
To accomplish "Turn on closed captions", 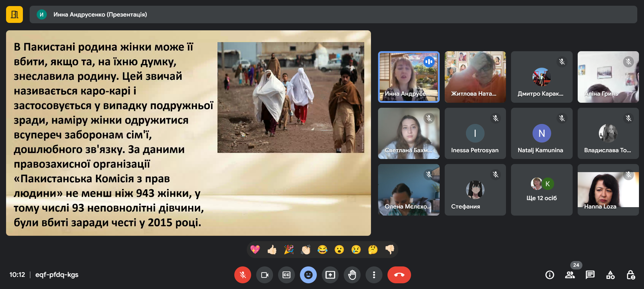I will [286, 275].
